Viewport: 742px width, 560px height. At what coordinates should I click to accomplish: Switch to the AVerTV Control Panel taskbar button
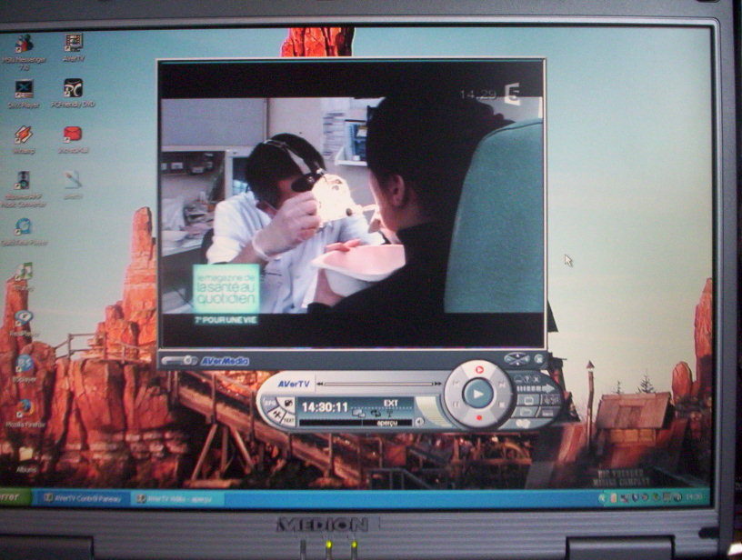pyautogui.click(x=82, y=498)
